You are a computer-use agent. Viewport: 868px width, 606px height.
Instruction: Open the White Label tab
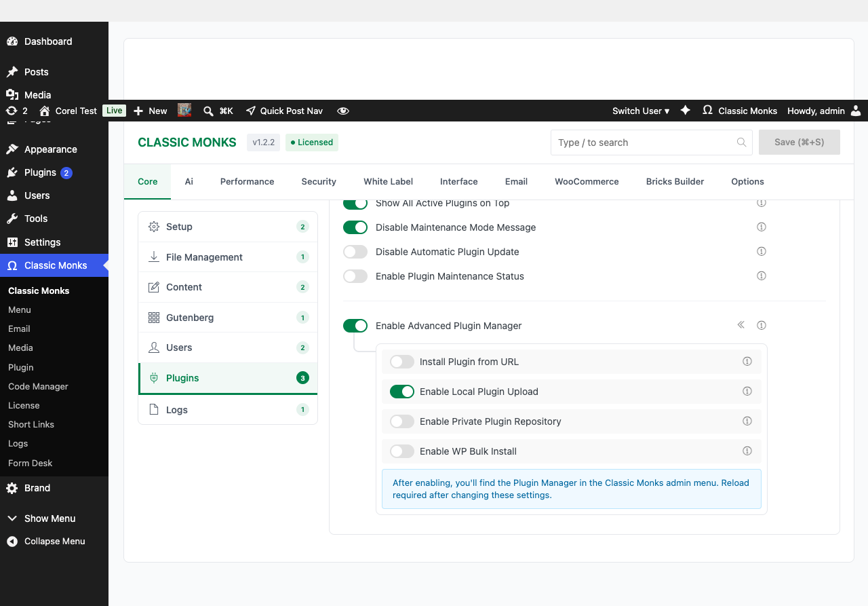(x=389, y=181)
